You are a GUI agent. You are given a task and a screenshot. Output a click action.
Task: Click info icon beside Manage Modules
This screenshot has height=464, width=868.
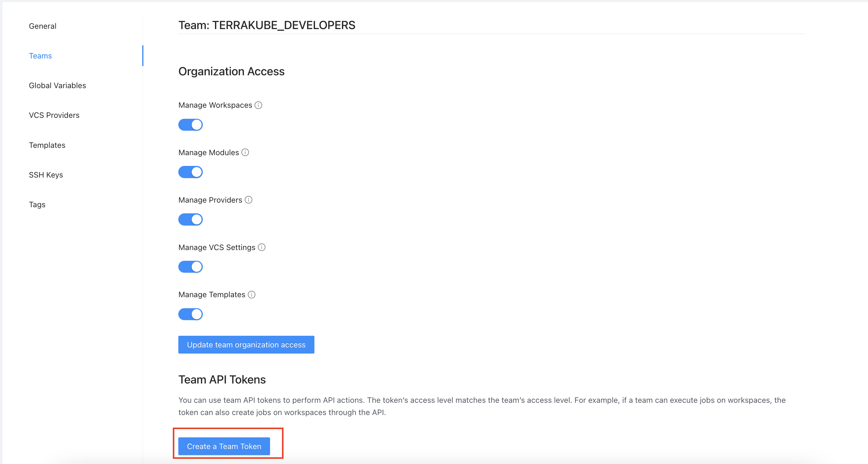tap(245, 152)
